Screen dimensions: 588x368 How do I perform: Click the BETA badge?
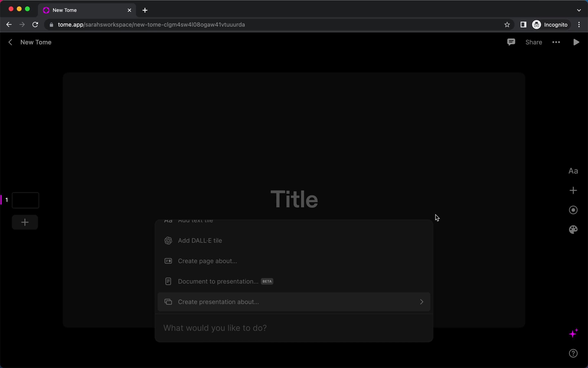coord(267,281)
